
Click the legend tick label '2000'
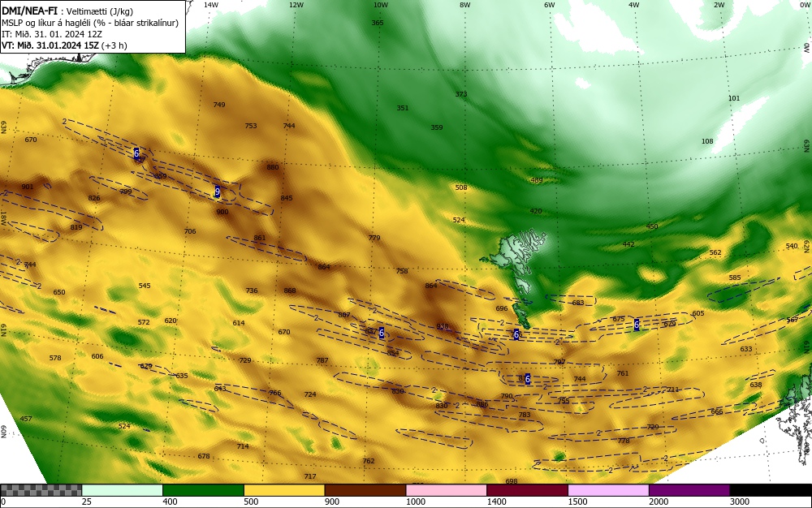tap(659, 502)
